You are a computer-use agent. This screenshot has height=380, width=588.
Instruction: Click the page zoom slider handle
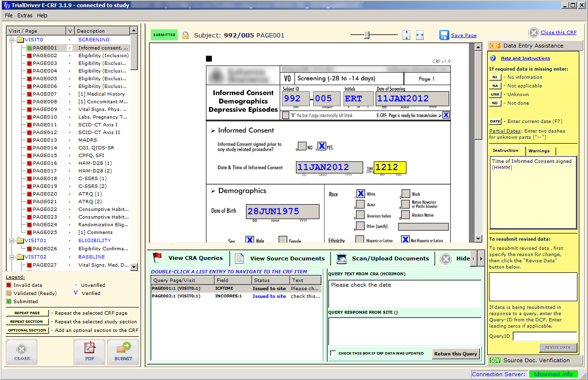click(x=367, y=35)
